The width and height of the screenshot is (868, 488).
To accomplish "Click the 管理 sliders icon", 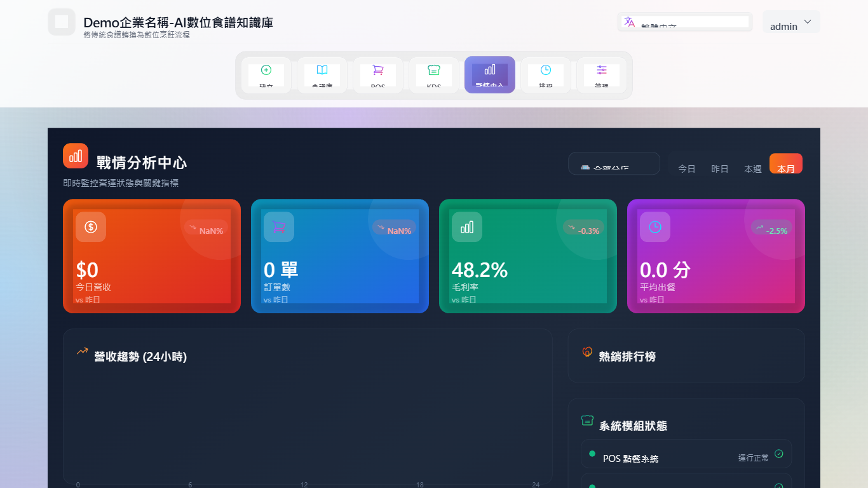I will (602, 70).
